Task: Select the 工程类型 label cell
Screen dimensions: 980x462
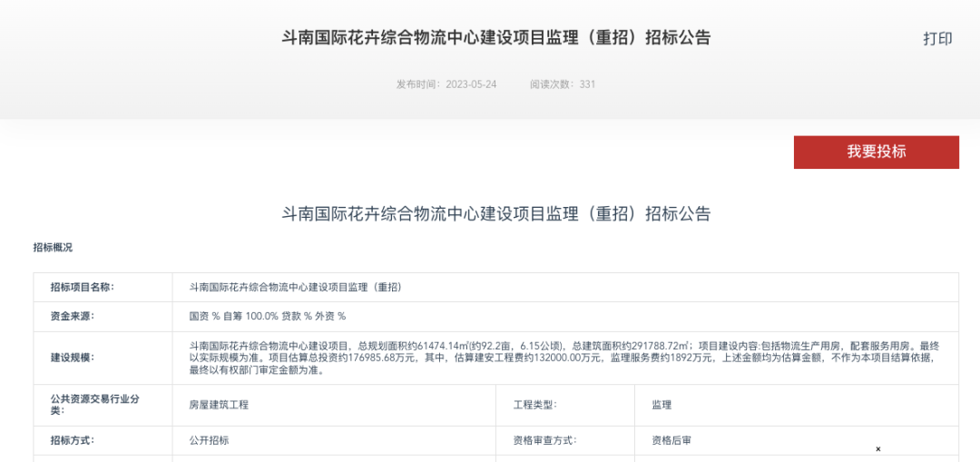Action: click(534, 405)
